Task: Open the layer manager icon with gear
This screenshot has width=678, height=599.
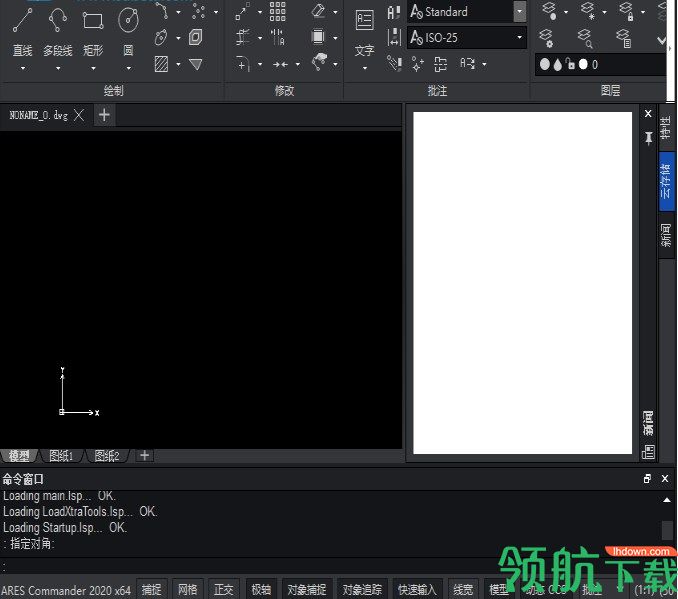Action: point(546,38)
